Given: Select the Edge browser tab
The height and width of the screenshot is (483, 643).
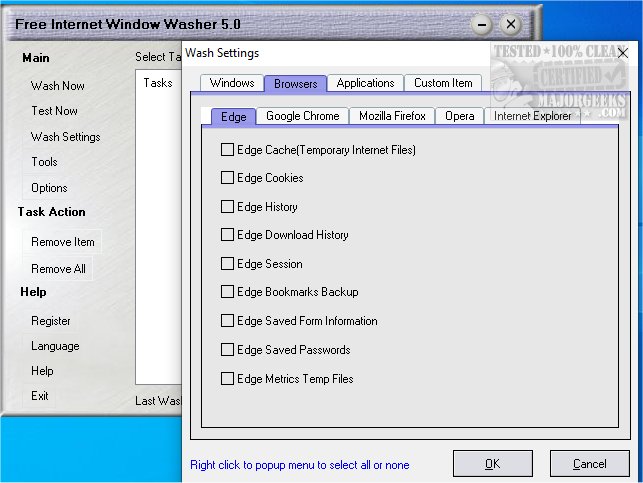Looking at the screenshot, I should 233,117.
